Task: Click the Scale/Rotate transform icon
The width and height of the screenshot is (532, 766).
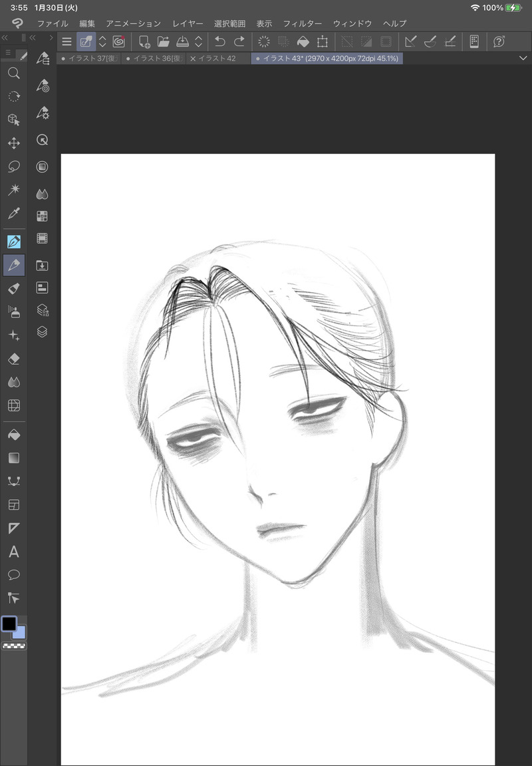Action: tap(323, 41)
